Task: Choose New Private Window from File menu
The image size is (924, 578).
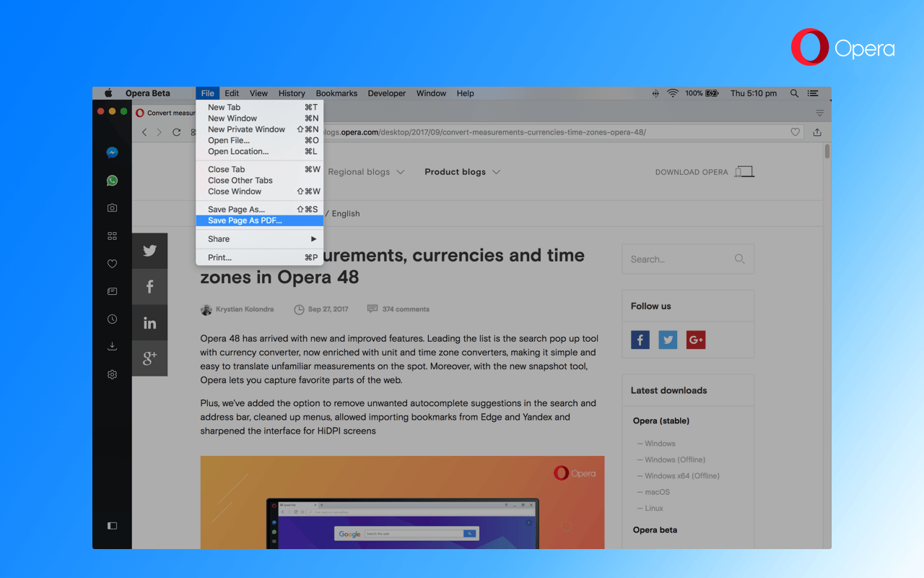Action: [x=246, y=129]
